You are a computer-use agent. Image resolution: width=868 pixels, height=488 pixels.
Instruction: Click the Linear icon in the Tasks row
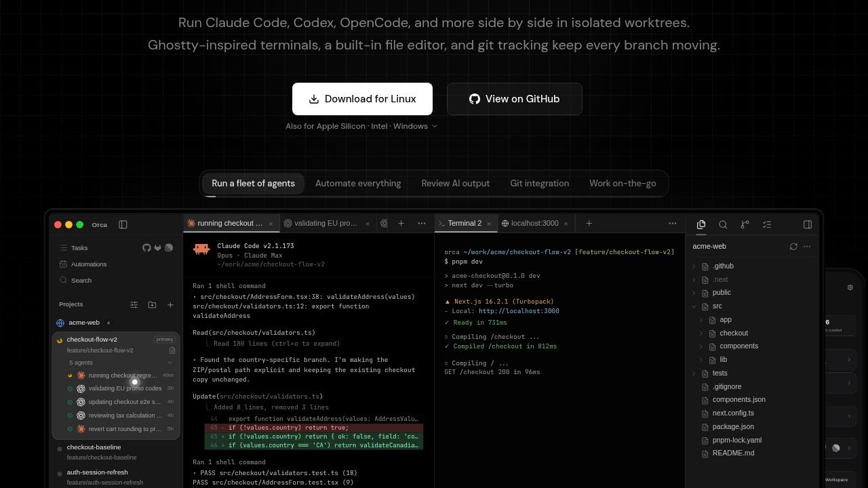169,248
